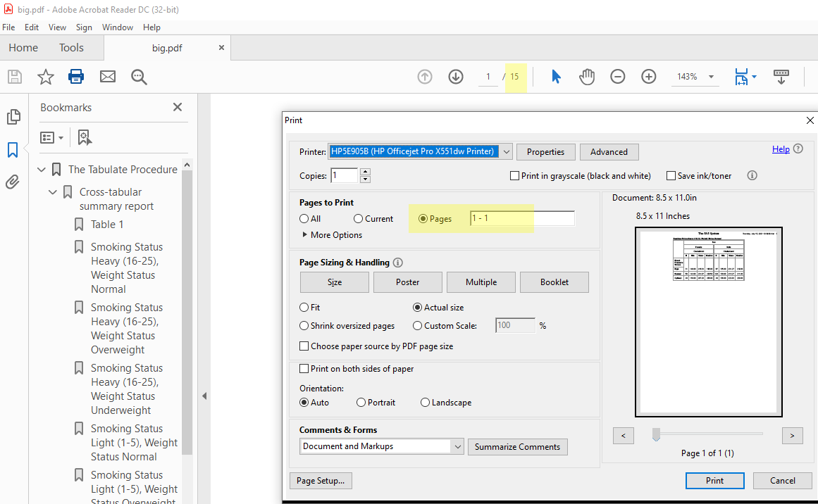Collapse The Tabulate Procedure bookmark

[x=42, y=169]
